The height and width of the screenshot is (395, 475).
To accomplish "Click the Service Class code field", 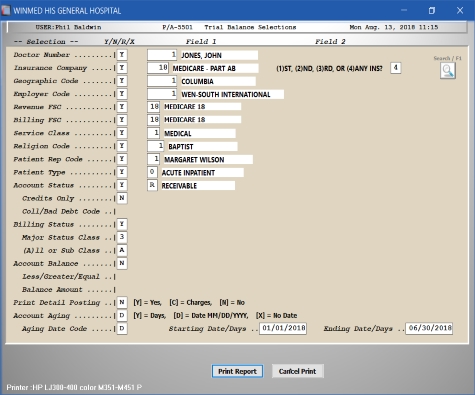I will [153, 133].
